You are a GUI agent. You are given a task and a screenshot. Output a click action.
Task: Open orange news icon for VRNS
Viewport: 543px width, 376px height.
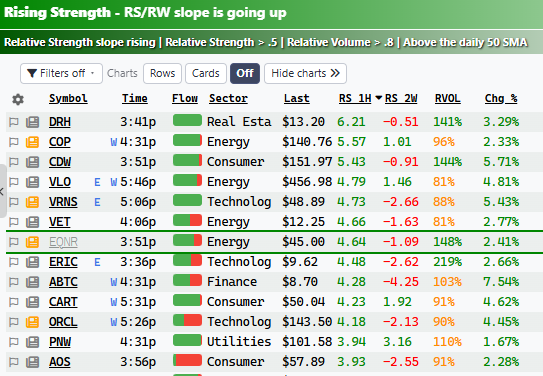tap(33, 202)
